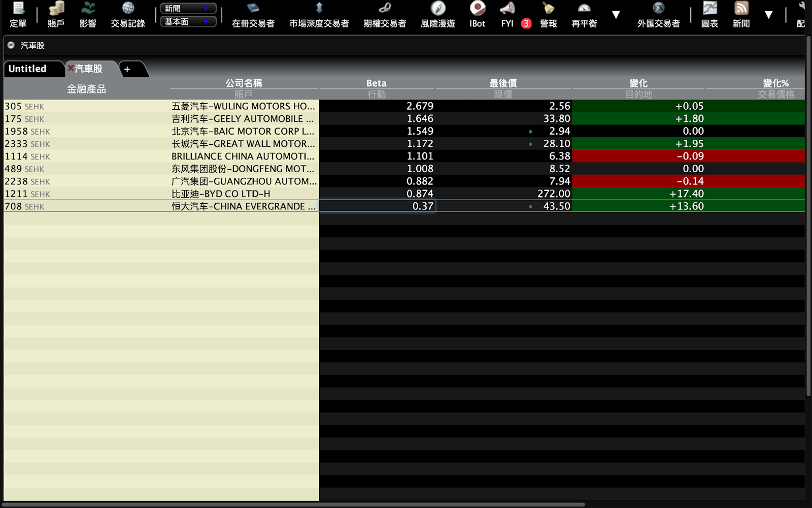812x508 pixels.
Task: Click the red FYI notification badge
Action: [x=526, y=23]
